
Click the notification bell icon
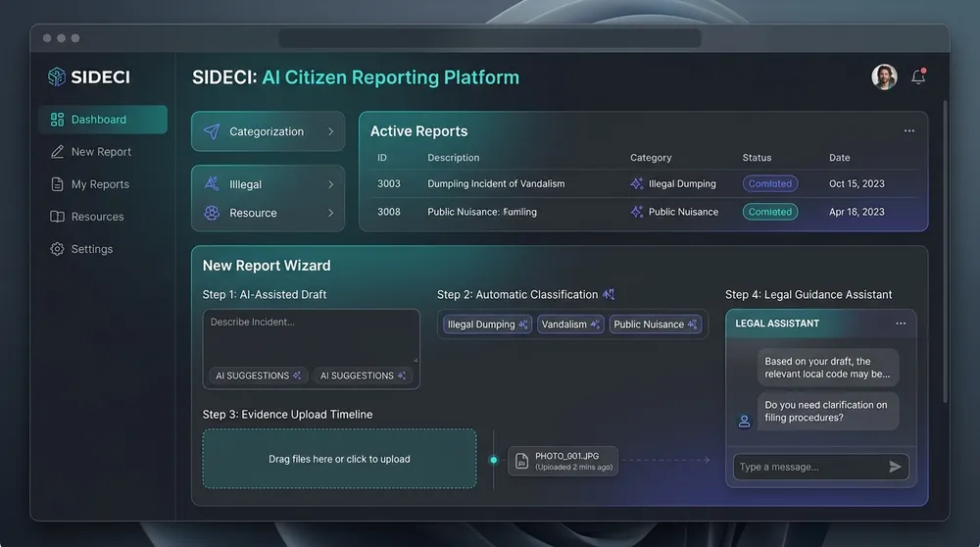tap(918, 76)
